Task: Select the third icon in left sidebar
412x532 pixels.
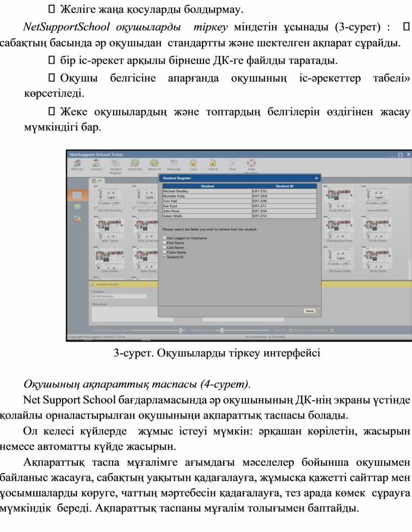Action: tap(77, 218)
